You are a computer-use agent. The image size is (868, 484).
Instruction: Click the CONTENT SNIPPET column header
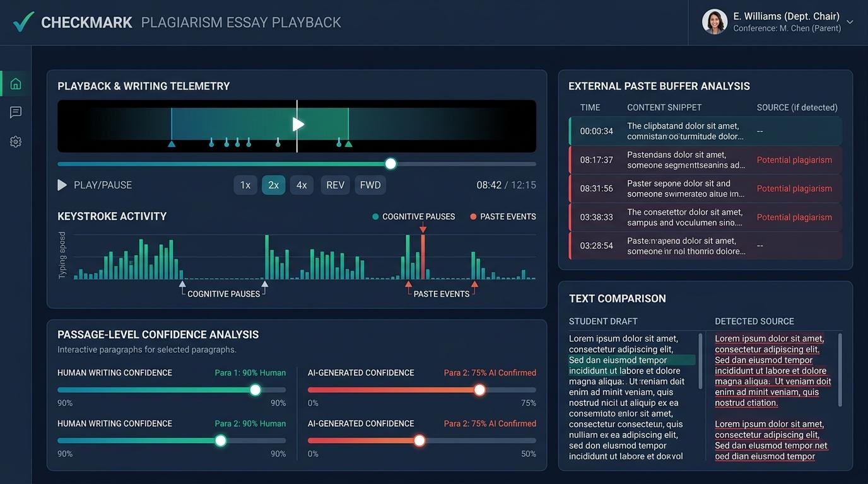pos(664,107)
